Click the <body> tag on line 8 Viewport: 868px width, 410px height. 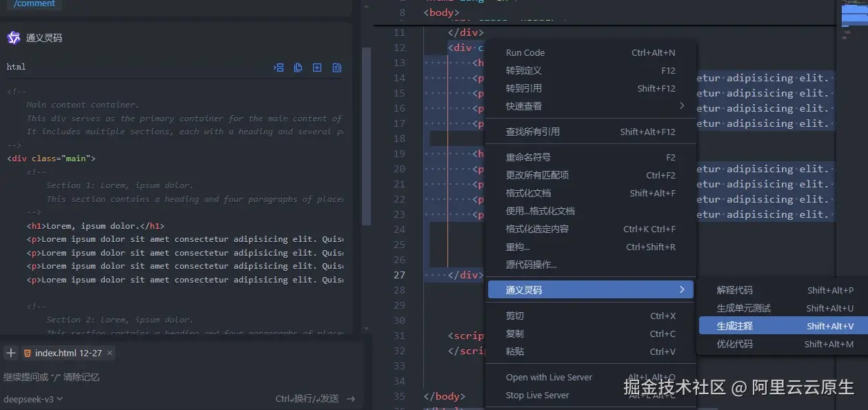[x=441, y=12]
